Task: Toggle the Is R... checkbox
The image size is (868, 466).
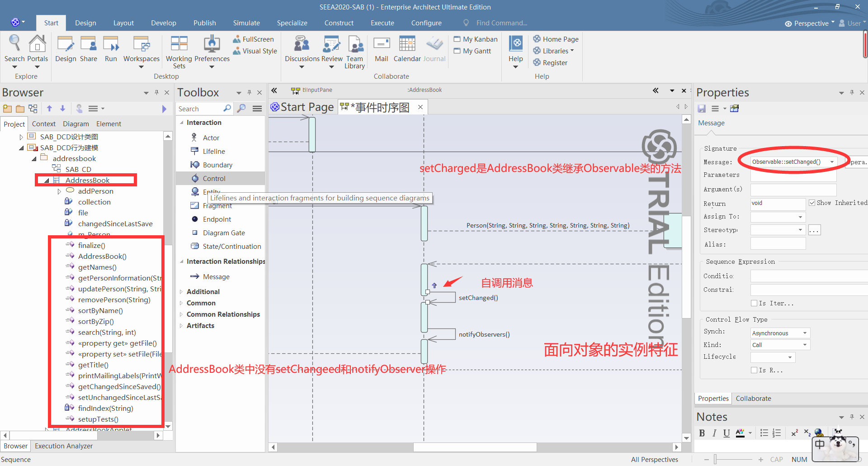Action: coord(754,370)
